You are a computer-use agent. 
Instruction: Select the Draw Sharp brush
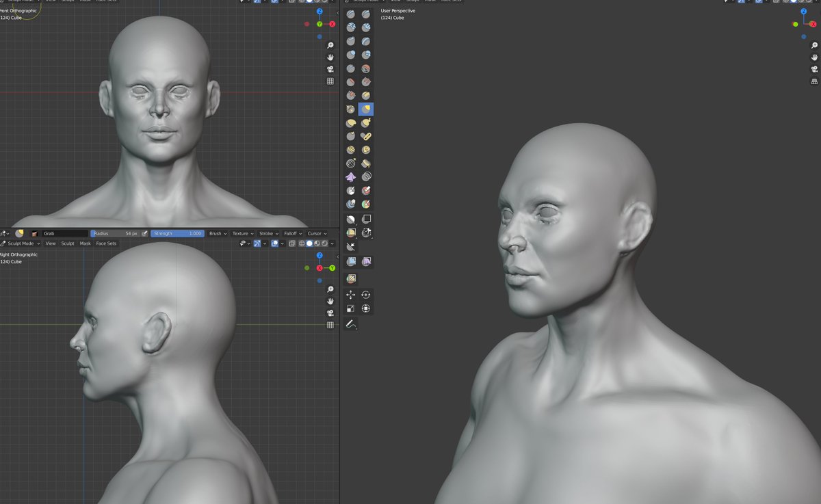click(366, 14)
